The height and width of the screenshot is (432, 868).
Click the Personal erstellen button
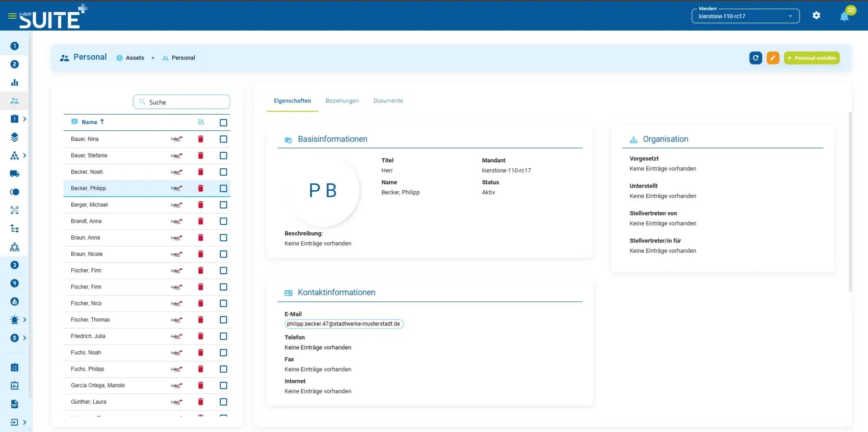coord(812,58)
